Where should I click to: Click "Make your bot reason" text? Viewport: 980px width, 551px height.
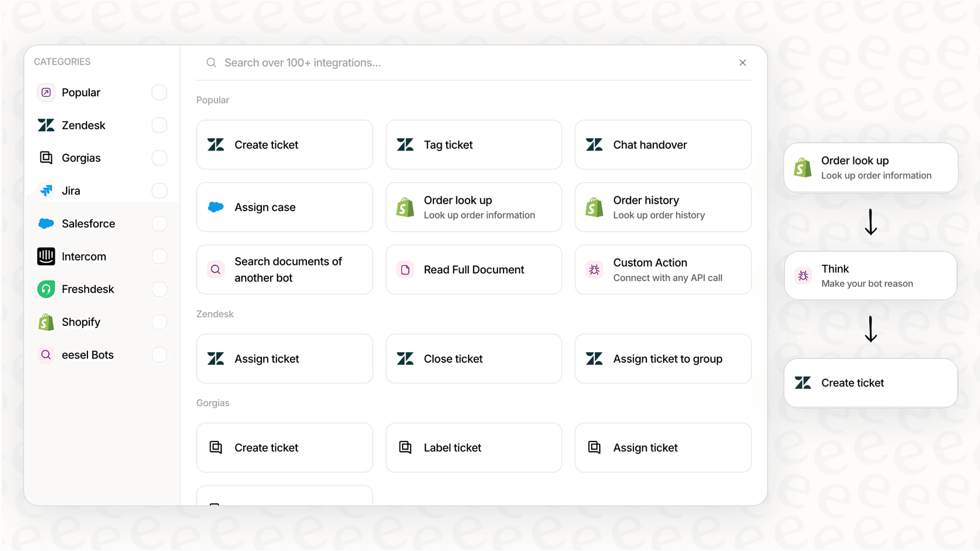pyautogui.click(x=867, y=283)
